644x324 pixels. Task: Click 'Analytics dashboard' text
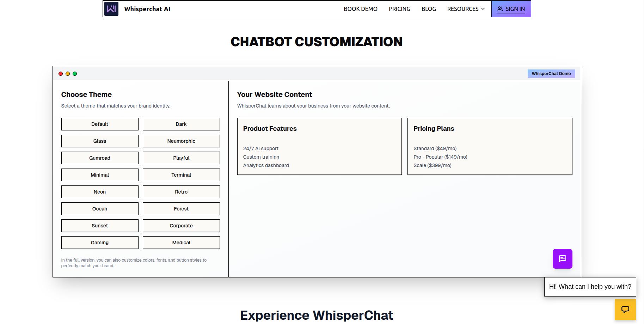click(266, 165)
